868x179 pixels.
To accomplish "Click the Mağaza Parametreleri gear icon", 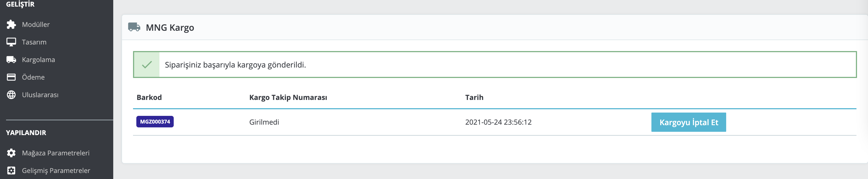I will pos(11,153).
